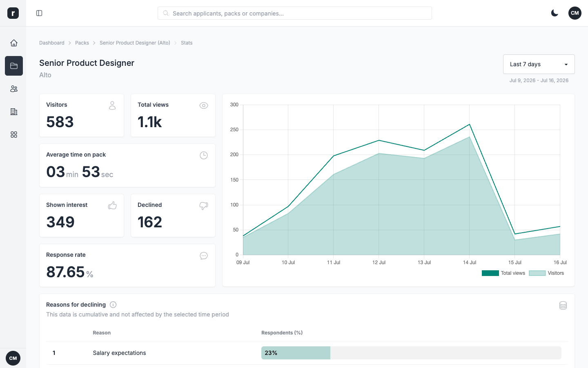Open the Home sidebar icon
Viewport: 588px width, 368px height.
(14, 43)
